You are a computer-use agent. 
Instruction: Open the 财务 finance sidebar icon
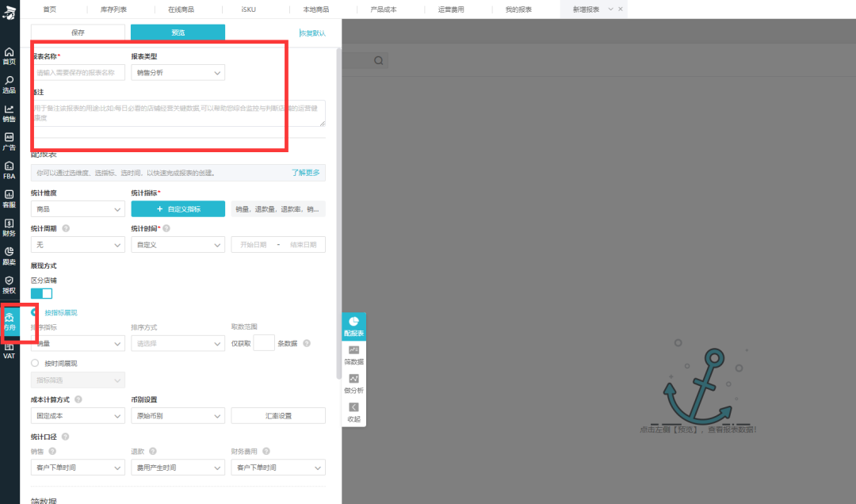(10, 227)
